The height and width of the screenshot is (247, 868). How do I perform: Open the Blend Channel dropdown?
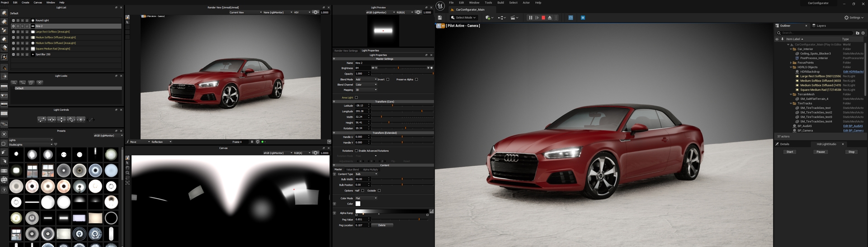point(366,85)
